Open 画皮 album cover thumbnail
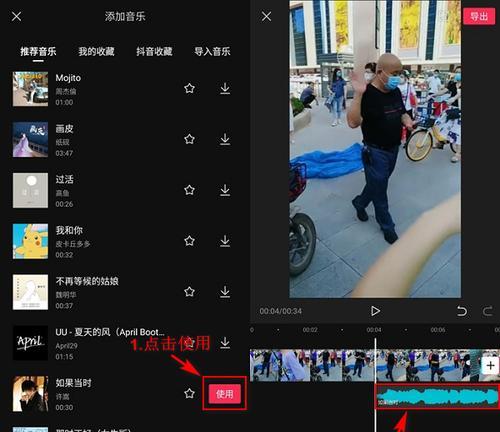 tap(30, 139)
